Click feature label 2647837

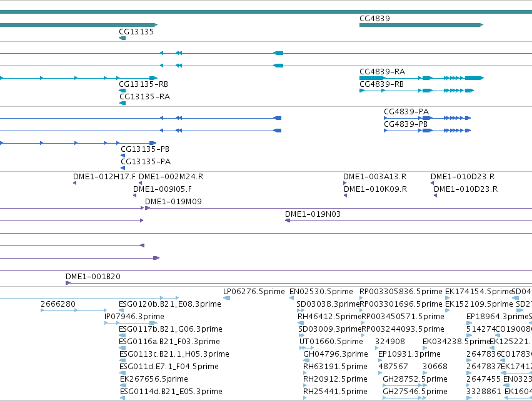pyautogui.click(x=483, y=367)
